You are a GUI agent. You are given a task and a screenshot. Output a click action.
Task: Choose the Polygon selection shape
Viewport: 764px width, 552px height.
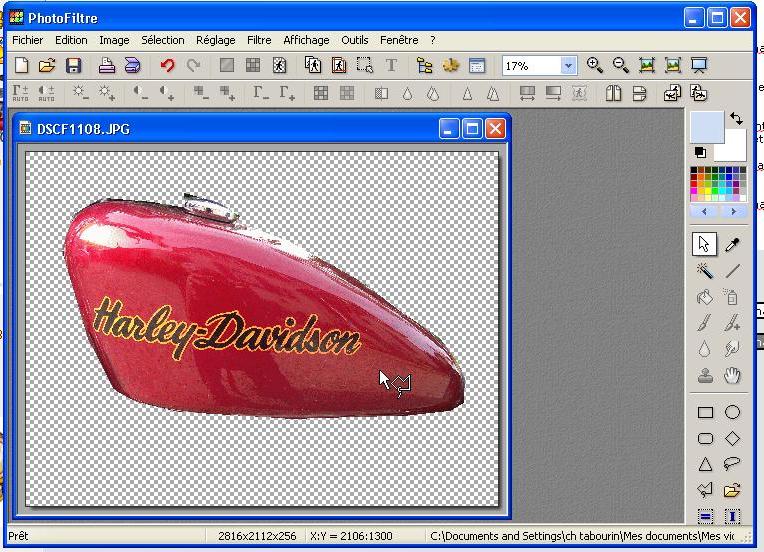pyautogui.click(x=705, y=490)
